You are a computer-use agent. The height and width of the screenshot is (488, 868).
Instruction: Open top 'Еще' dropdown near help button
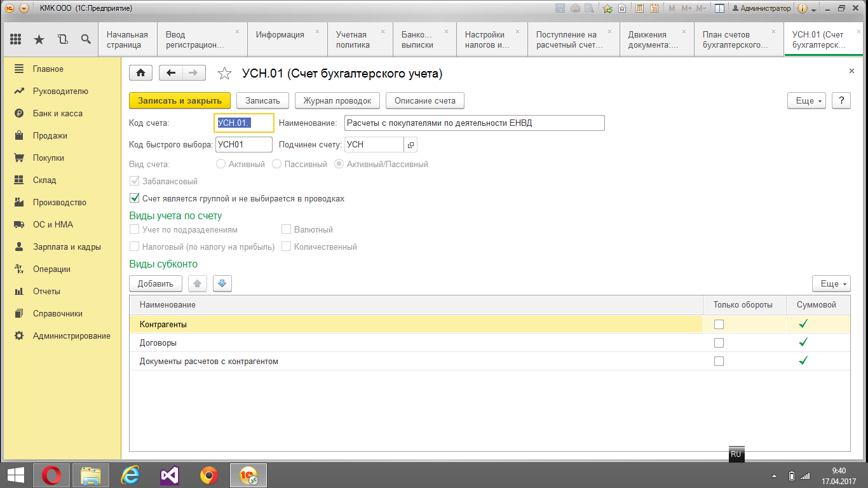pyautogui.click(x=806, y=100)
